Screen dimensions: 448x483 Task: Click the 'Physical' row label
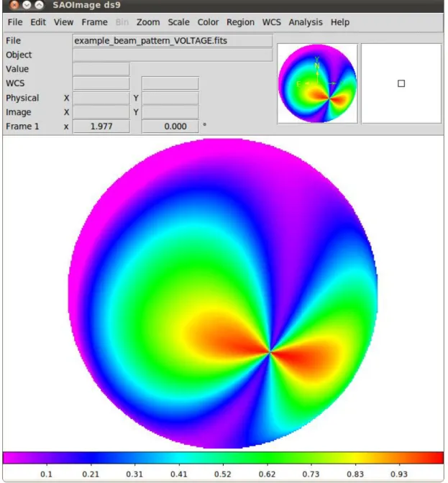click(x=22, y=98)
